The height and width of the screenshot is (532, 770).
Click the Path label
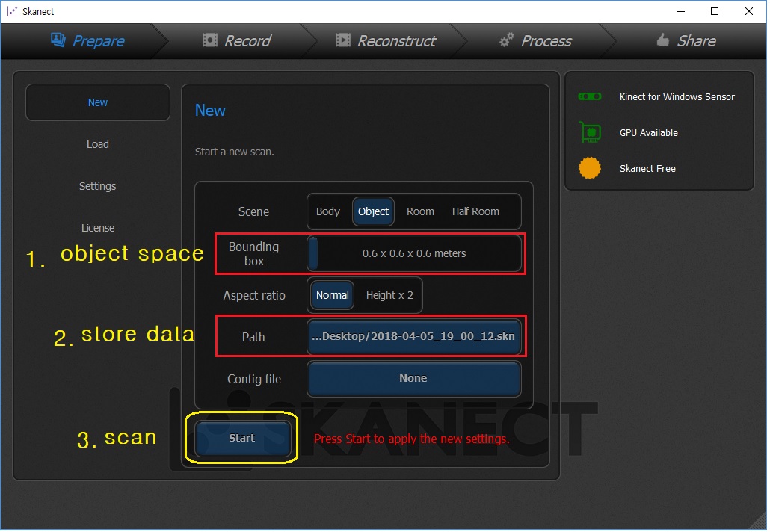click(x=253, y=337)
